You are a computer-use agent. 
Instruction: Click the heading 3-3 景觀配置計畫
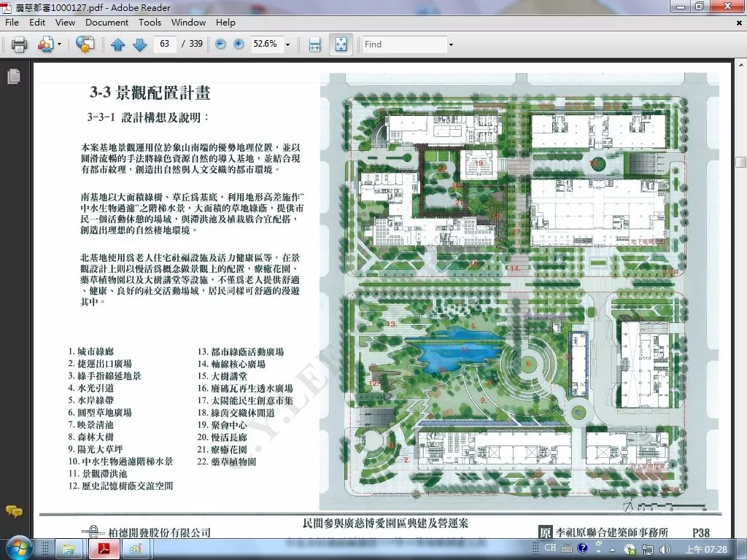tap(150, 93)
